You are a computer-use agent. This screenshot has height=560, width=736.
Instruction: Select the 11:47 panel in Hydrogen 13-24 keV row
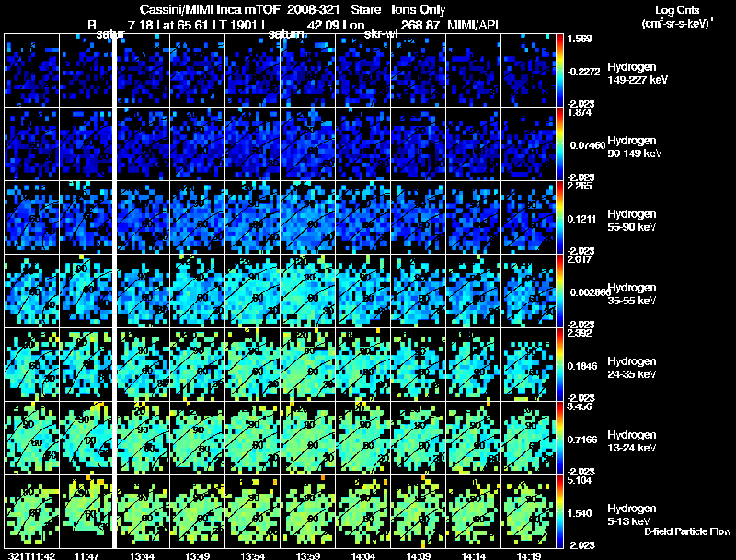86,439
